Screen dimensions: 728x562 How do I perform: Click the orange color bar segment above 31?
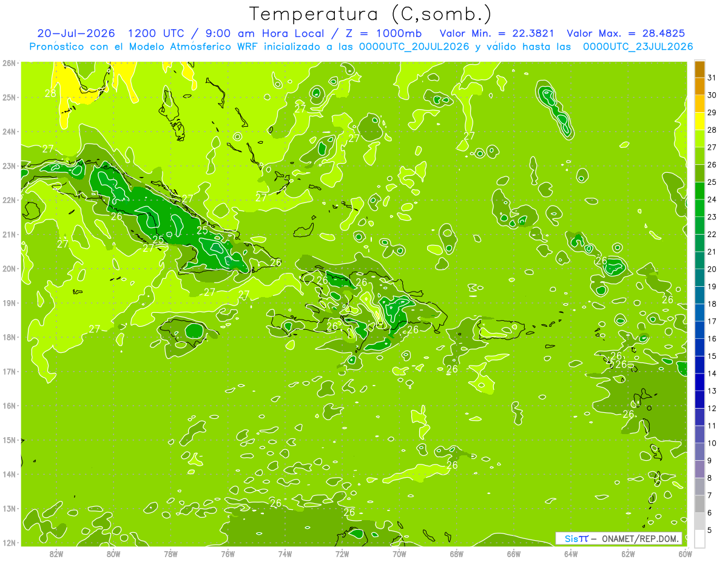pos(699,69)
